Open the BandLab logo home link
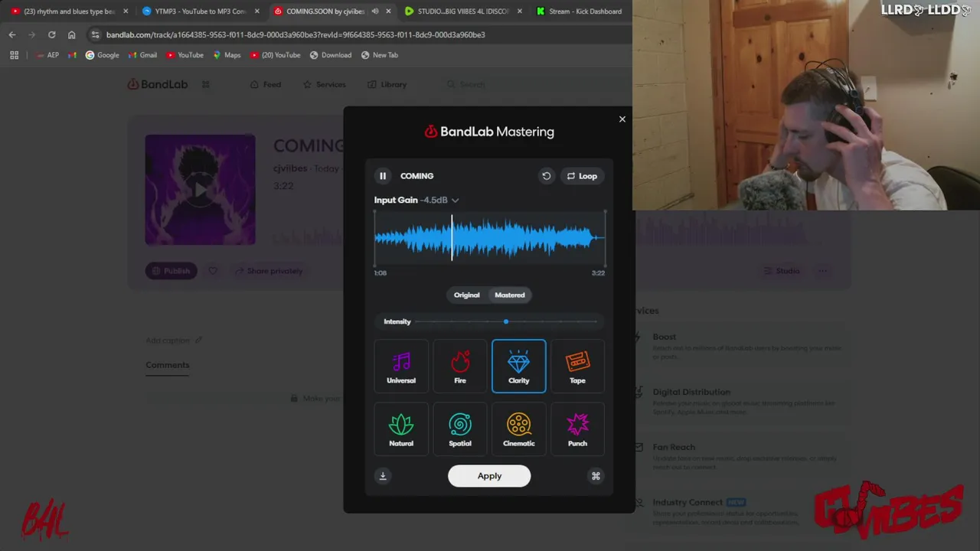This screenshot has width=980, height=551. 157,84
